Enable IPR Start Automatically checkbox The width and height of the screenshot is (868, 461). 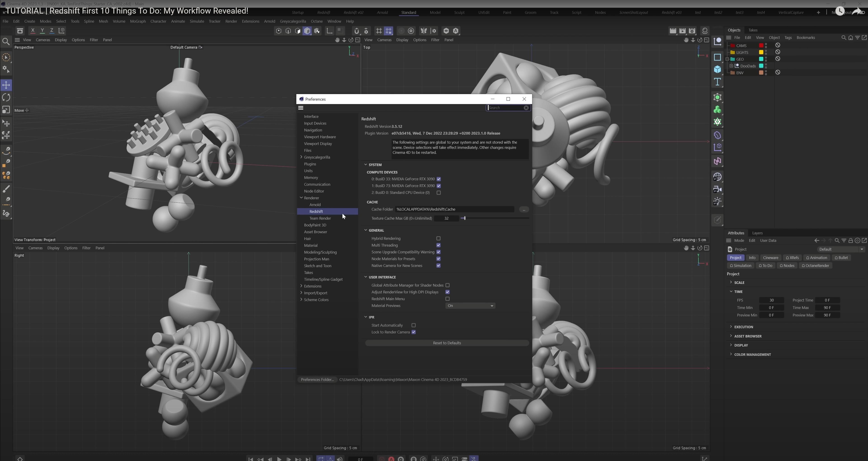413,326
